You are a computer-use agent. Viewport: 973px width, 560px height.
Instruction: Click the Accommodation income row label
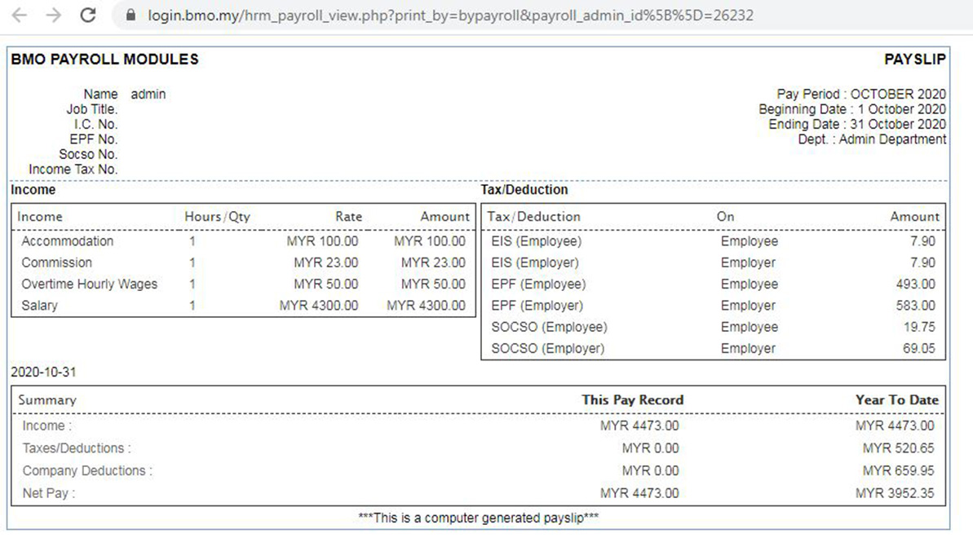pyautogui.click(x=68, y=241)
